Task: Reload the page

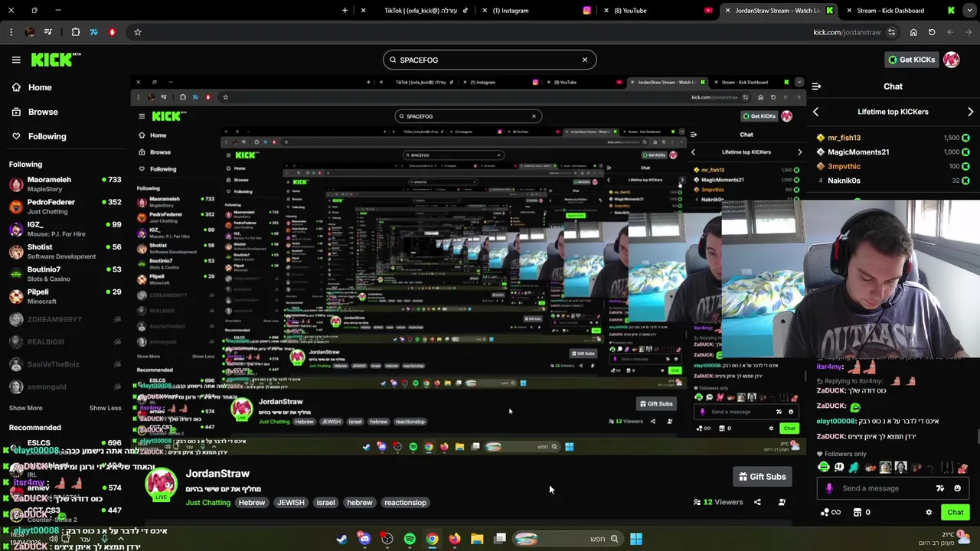Action: pos(932,32)
